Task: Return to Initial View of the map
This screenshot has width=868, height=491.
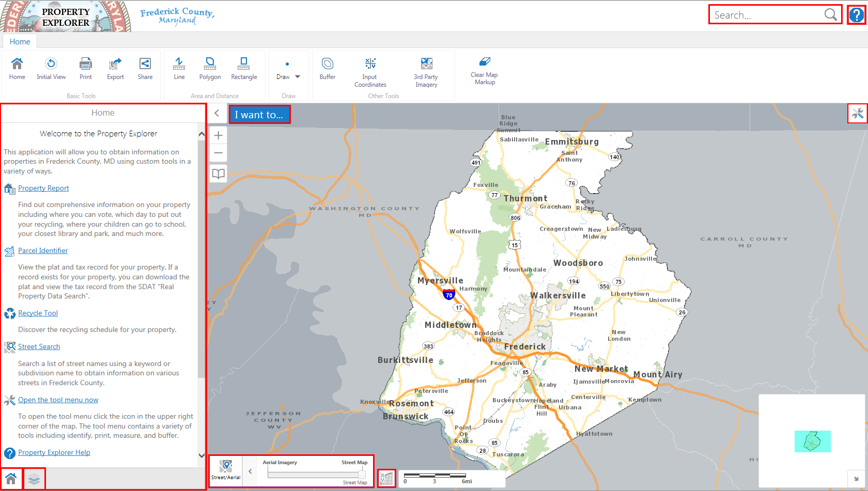Action: click(x=51, y=70)
